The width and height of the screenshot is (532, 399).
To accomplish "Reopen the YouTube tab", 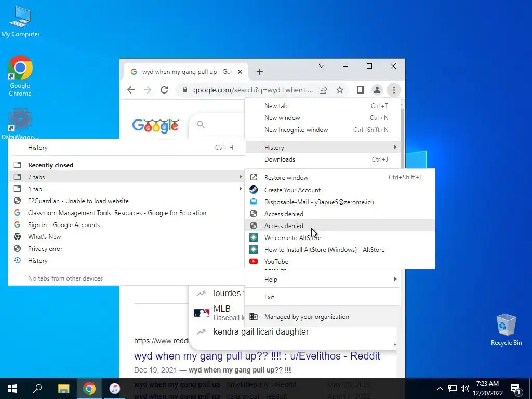I will [x=340, y=262].
